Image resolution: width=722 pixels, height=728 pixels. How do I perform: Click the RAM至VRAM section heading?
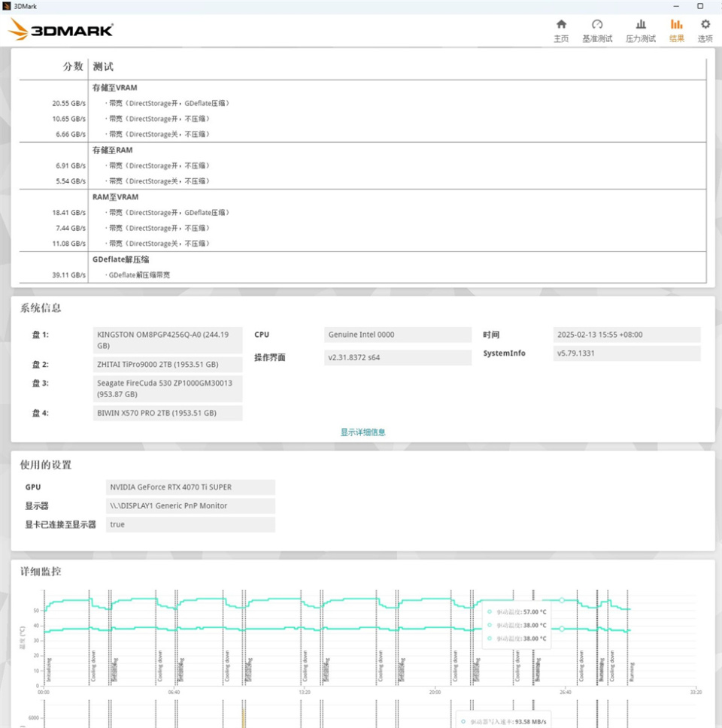(115, 197)
